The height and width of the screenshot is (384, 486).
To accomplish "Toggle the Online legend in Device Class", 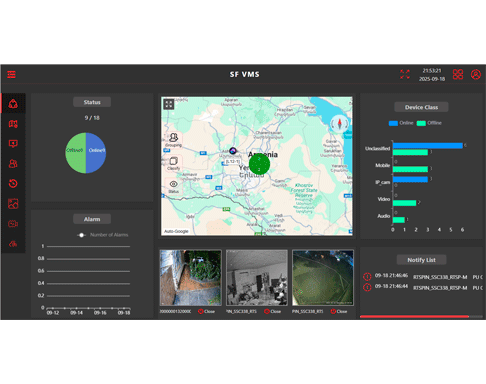I will (x=401, y=123).
